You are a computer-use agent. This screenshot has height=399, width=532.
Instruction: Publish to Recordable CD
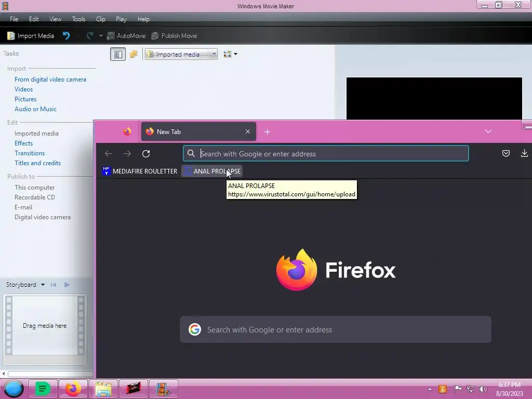(x=35, y=197)
